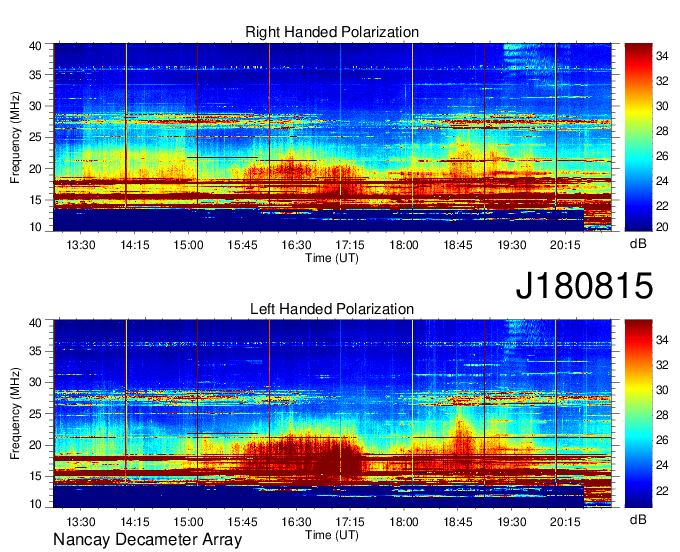Click the 34 dB value on Right Handed colorbar
The image size is (680, 552).
(x=662, y=56)
